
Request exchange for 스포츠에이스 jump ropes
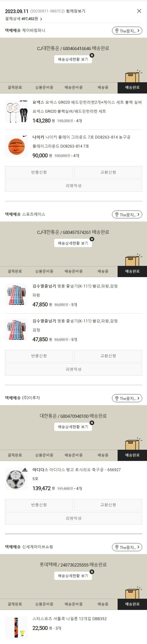point(108,356)
